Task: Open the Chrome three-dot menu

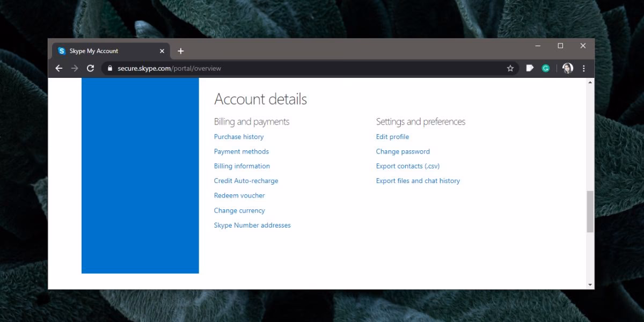Action: click(583, 68)
